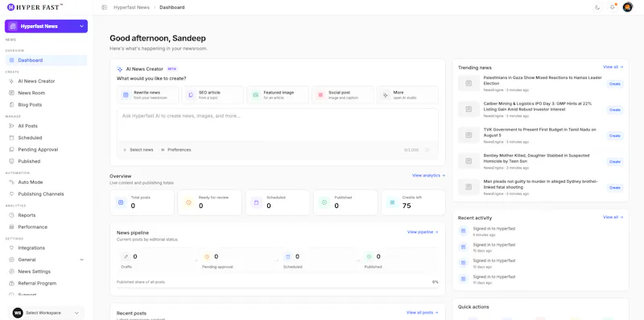Open the notifications bell icon
Image resolution: width=644 pixels, height=320 pixels.
(613, 7)
